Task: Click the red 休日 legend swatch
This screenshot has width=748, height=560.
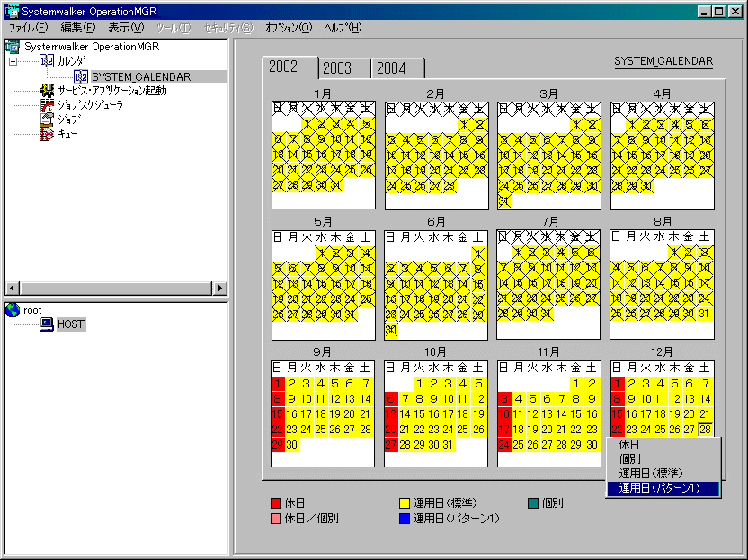Action: click(276, 503)
